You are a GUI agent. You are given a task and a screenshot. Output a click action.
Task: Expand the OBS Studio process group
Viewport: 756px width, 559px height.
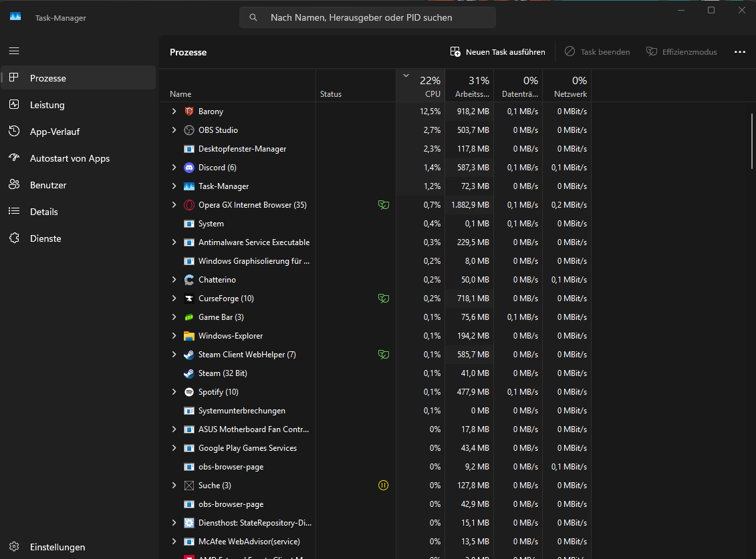point(174,130)
